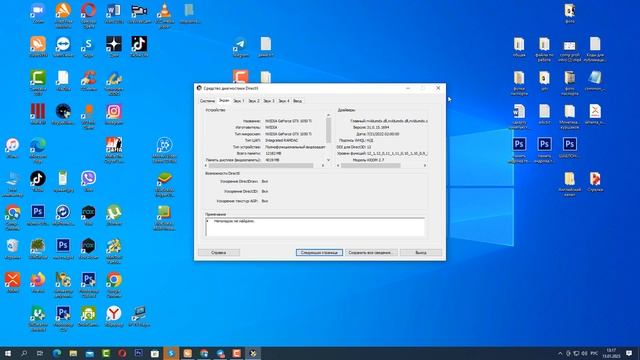Click Сохранить все сведения button
The height and width of the screenshot is (360, 640).
(x=371, y=253)
